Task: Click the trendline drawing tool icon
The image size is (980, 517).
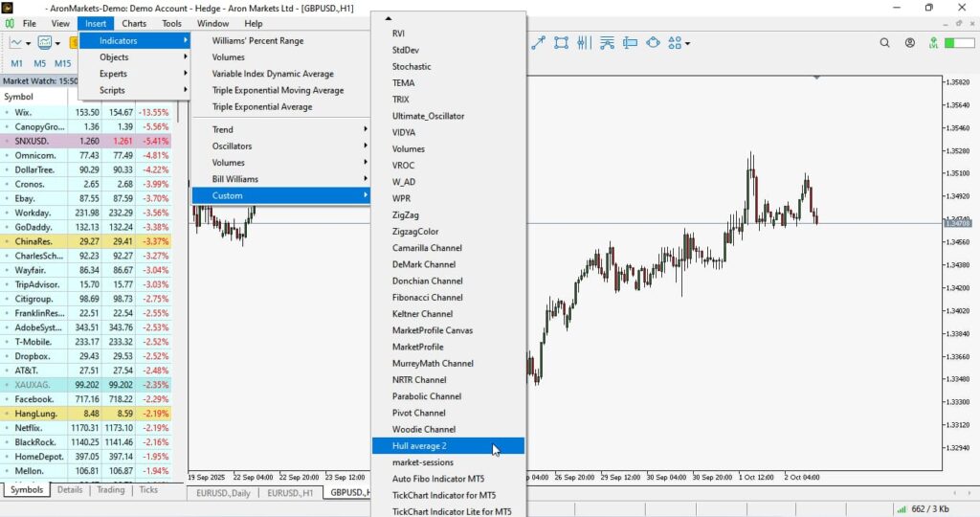Action: [539, 43]
